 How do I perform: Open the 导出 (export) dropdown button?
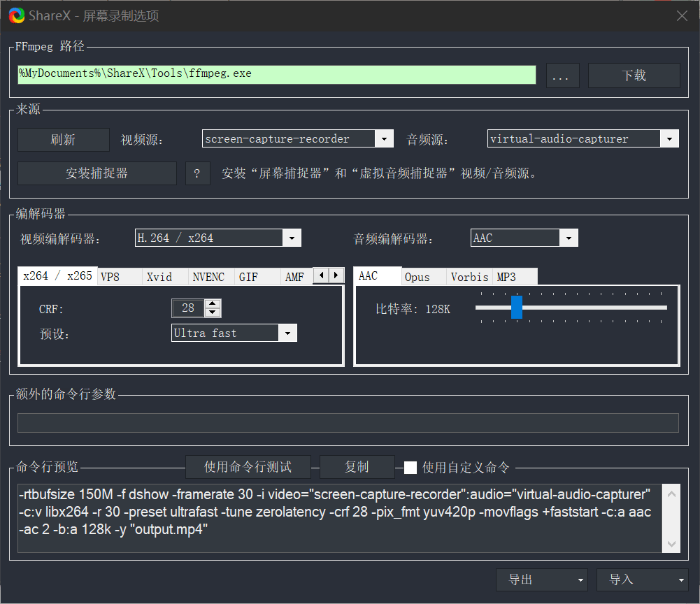point(541,580)
